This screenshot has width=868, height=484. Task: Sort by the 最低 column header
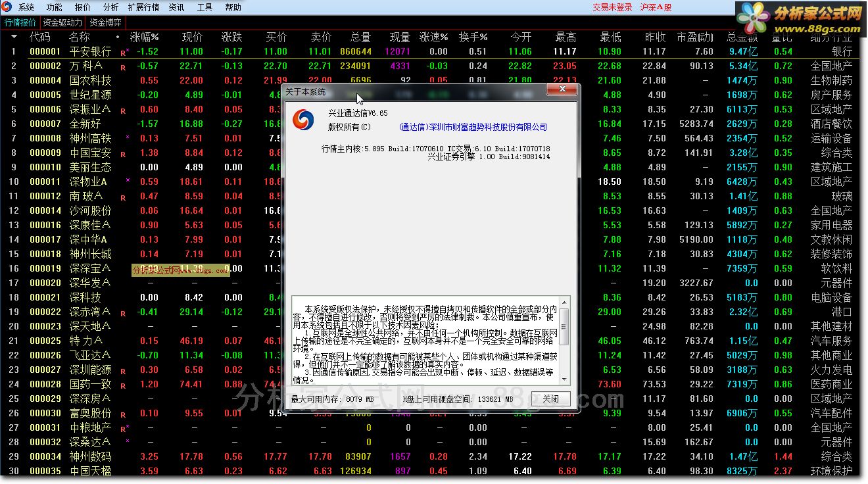[610, 37]
